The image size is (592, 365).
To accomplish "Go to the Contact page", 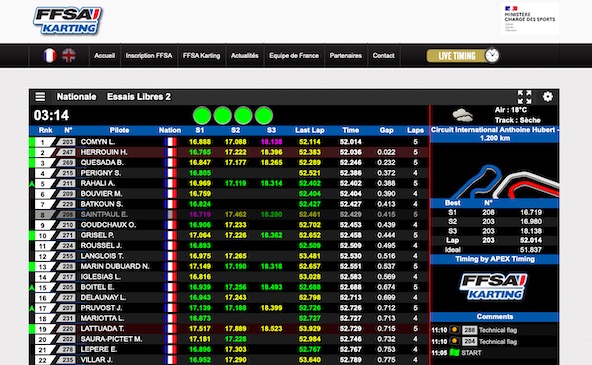I will [x=383, y=55].
